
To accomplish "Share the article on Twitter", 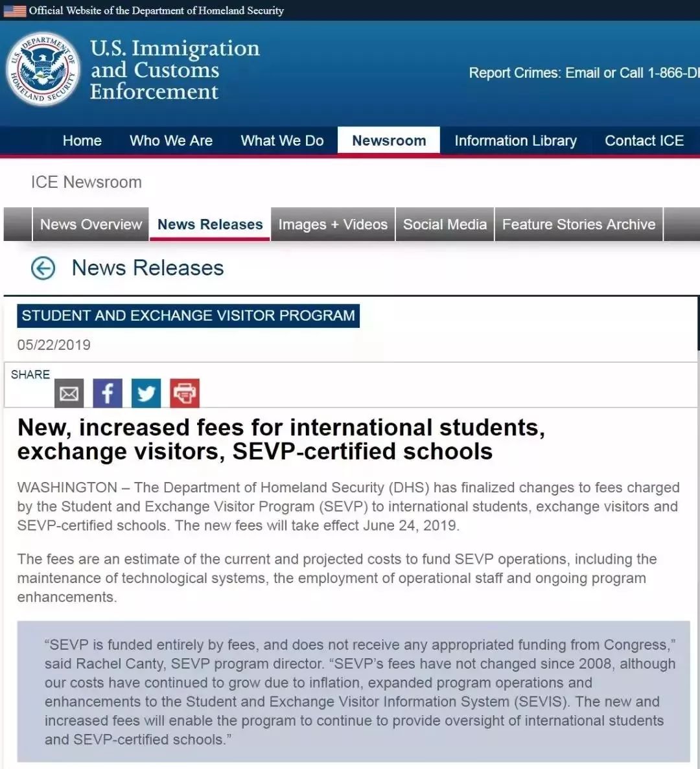I will (x=146, y=393).
